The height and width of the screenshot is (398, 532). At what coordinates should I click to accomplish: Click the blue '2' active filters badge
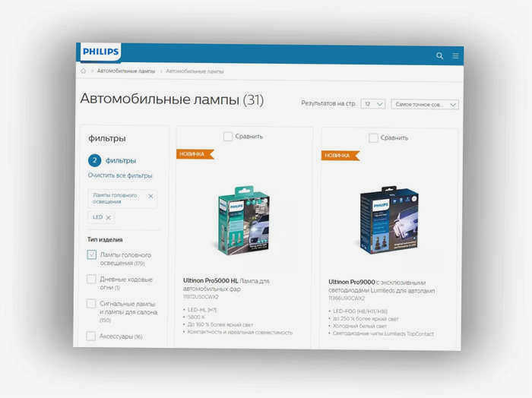point(95,160)
